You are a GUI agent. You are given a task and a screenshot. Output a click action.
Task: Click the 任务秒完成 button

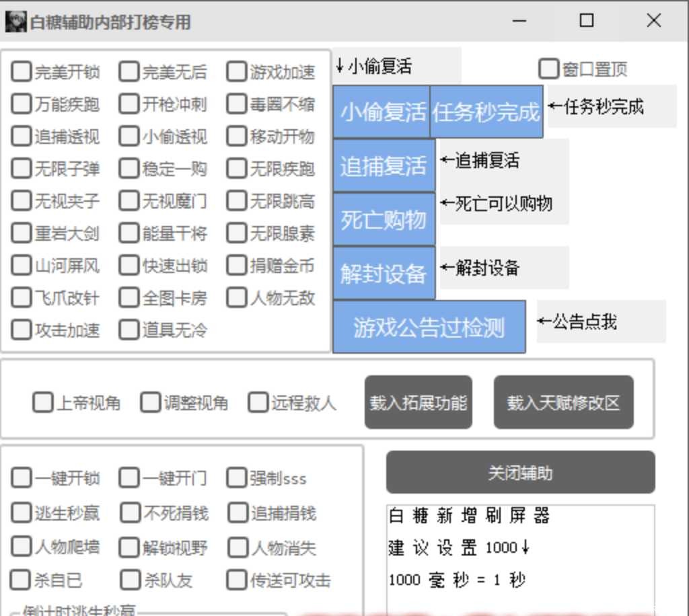pos(486,112)
